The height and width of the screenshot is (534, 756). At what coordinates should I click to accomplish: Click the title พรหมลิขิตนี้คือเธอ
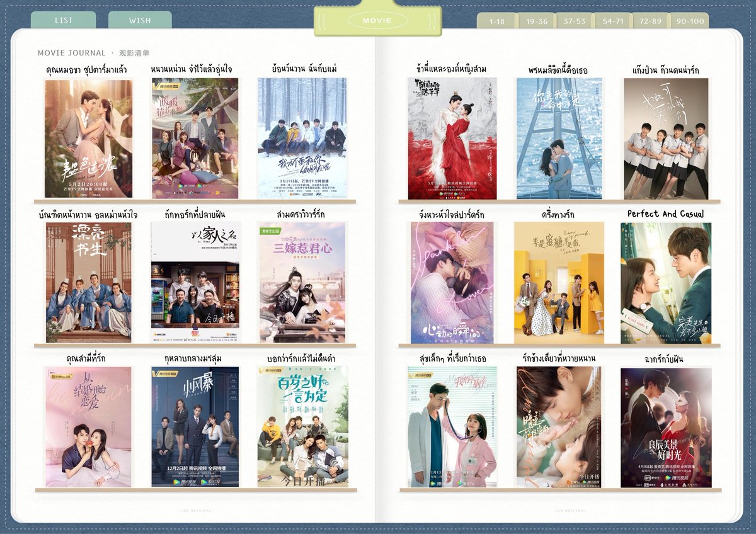click(x=558, y=70)
